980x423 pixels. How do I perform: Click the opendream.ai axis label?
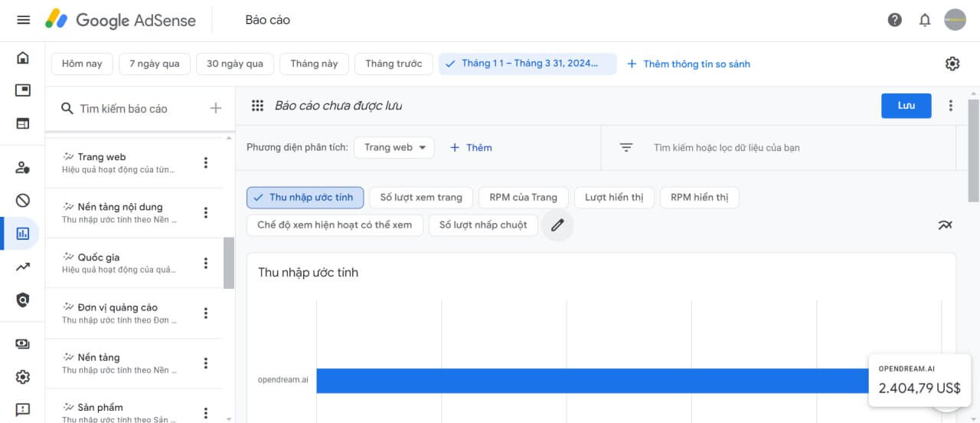coord(283,379)
